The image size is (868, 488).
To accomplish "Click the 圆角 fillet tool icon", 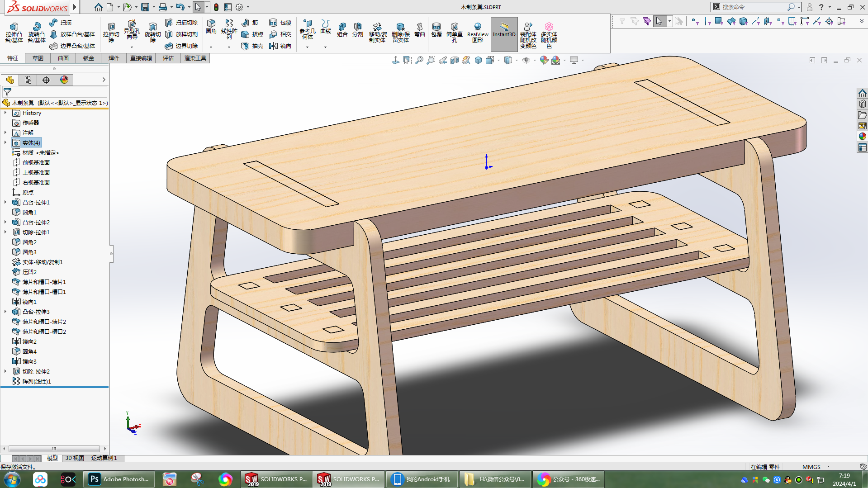I will pyautogui.click(x=211, y=26).
